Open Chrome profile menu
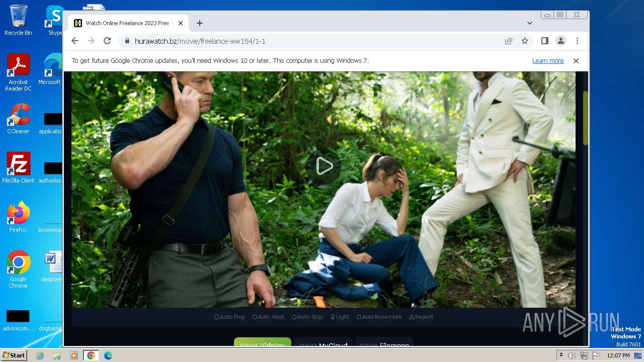The height and width of the screenshot is (362, 644). [x=561, y=41]
